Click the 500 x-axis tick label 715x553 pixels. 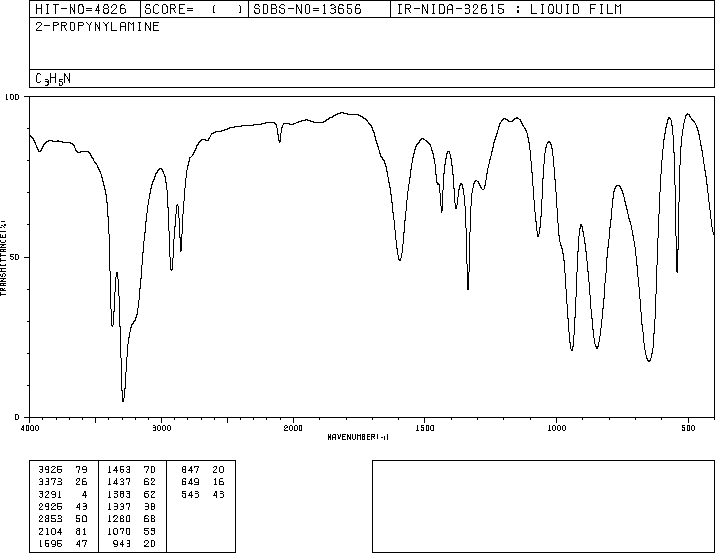(687, 427)
